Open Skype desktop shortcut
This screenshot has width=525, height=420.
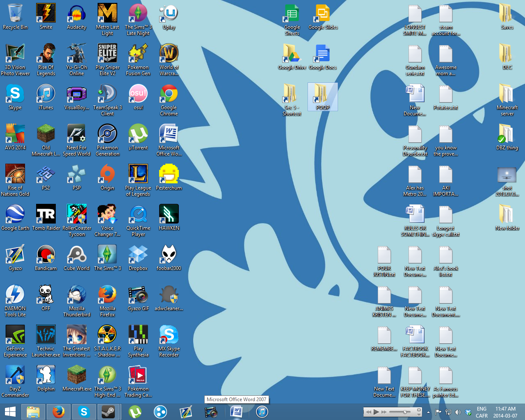[15, 97]
